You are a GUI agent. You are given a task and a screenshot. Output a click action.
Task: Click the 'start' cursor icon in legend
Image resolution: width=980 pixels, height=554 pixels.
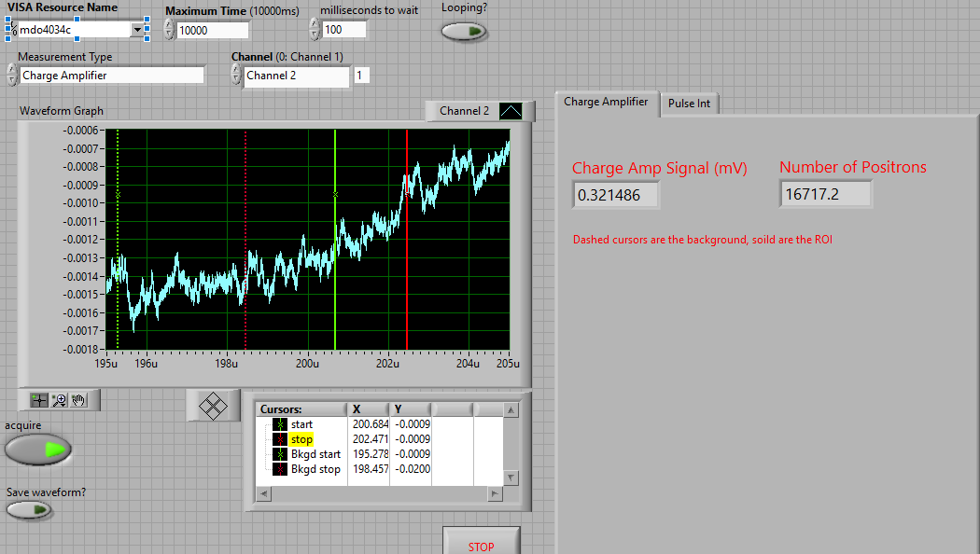click(x=279, y=424)
